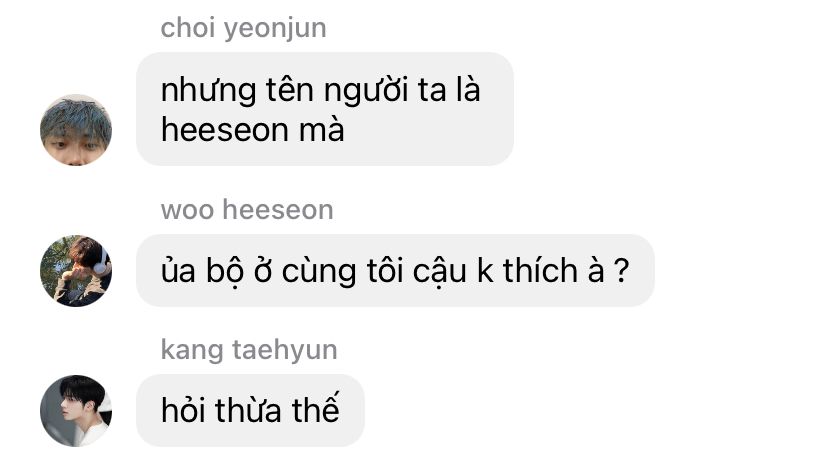Click the word 'người' in yeonjun's message
The image size is (828, 460).
(x=366, y=91)
